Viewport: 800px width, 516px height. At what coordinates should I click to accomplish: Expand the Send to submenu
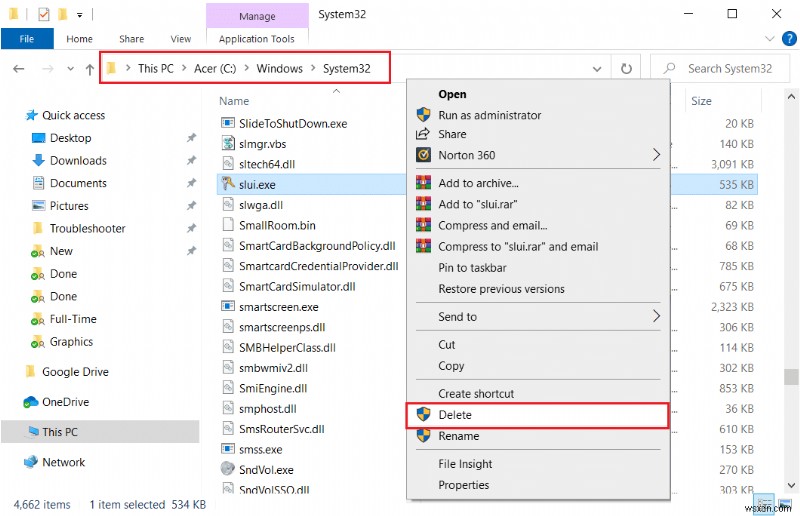pos(656,317)
